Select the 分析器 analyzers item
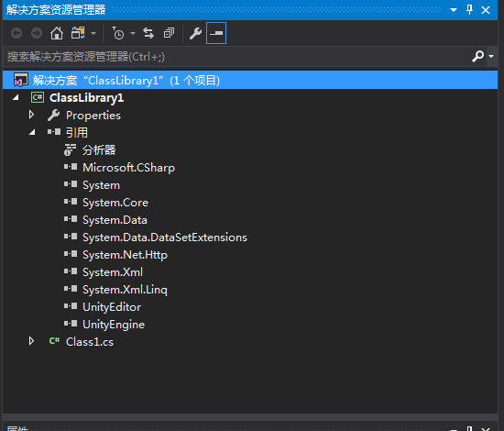 (x=99, y=149)
